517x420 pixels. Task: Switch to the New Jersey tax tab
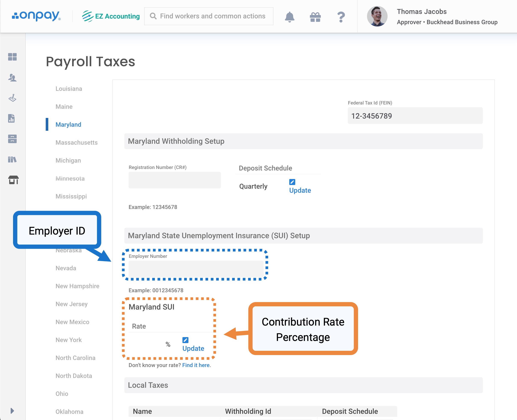[x=71, y=304]
